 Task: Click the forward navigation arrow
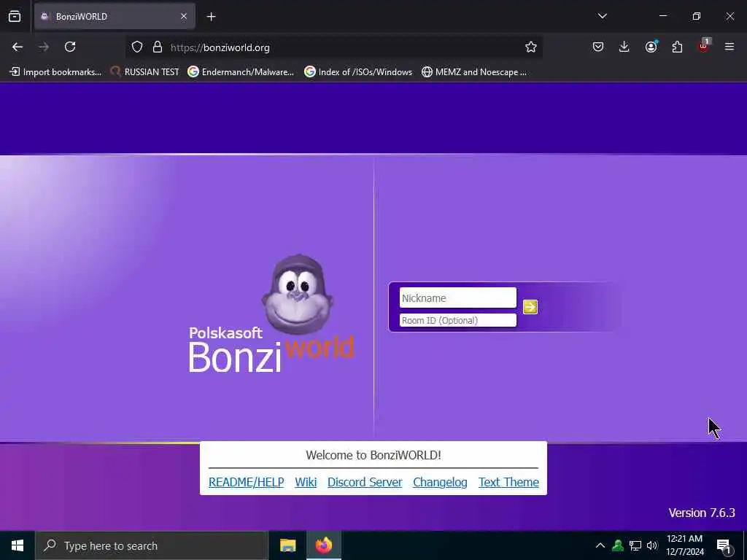point(44,47)
